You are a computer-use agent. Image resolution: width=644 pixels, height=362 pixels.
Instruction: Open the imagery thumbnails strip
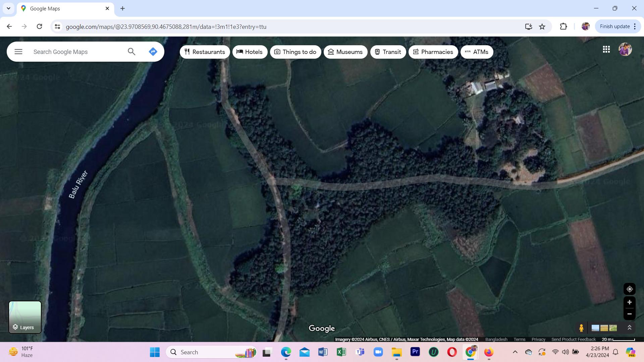[x=604, y=328]
